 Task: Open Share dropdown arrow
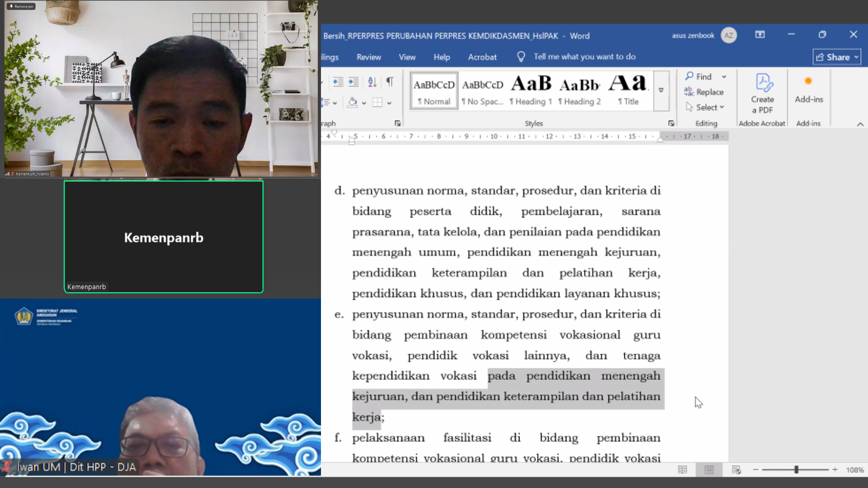click(x=856, y=57)
